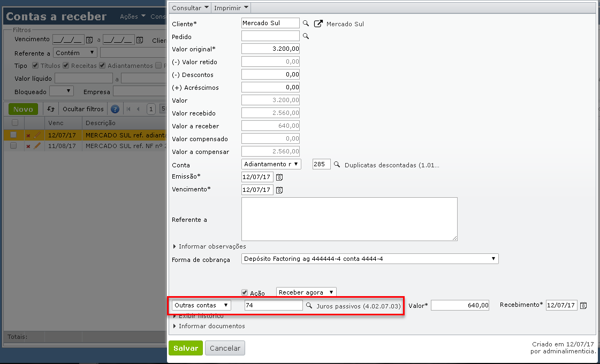This screenshot has height=364, width=600.
Task: Click the Valor 640,00 input field
Action: (460, 305)
